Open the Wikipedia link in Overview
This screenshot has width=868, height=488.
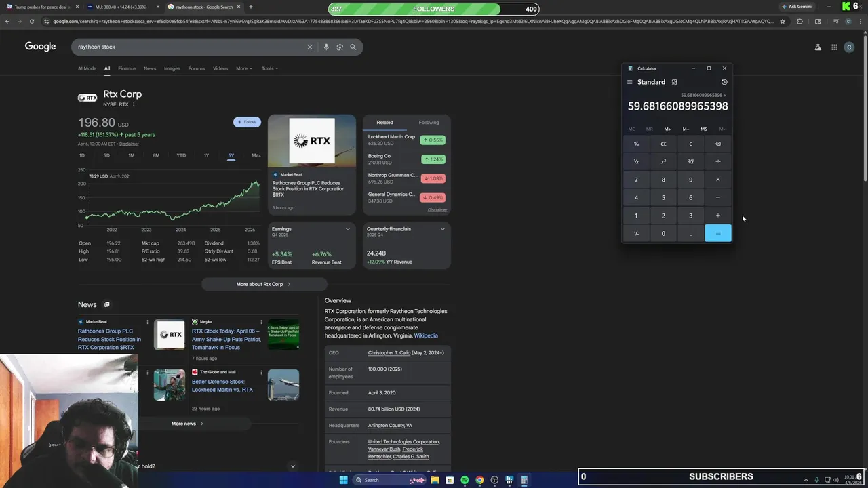[x=426, y=335]
